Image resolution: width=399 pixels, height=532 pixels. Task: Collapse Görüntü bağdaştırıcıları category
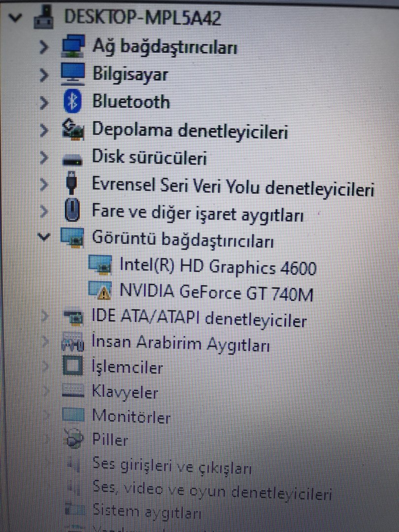click(x=44, y=236)
